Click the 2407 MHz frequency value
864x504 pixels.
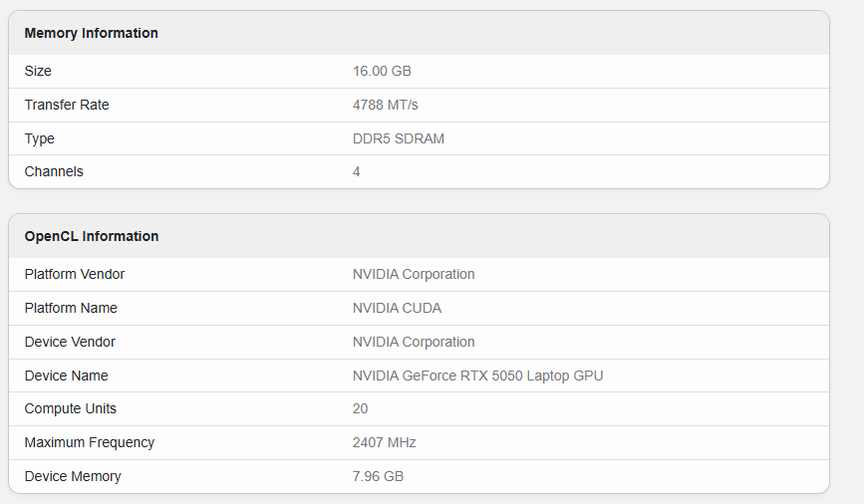tap(384, 442)
